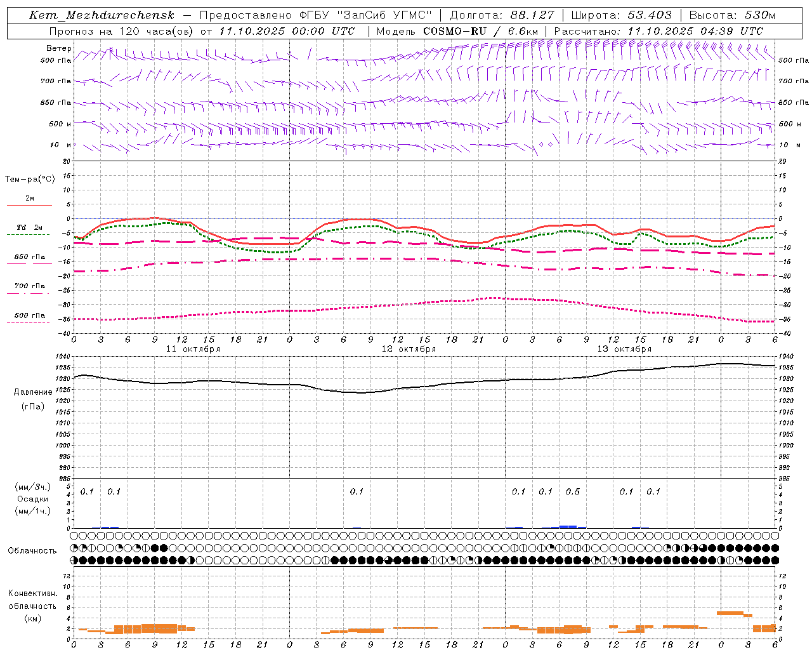Click '12' on the left convective height axis
The width and height of the screenshot is (812, 650).
click(x=67, y=576)
